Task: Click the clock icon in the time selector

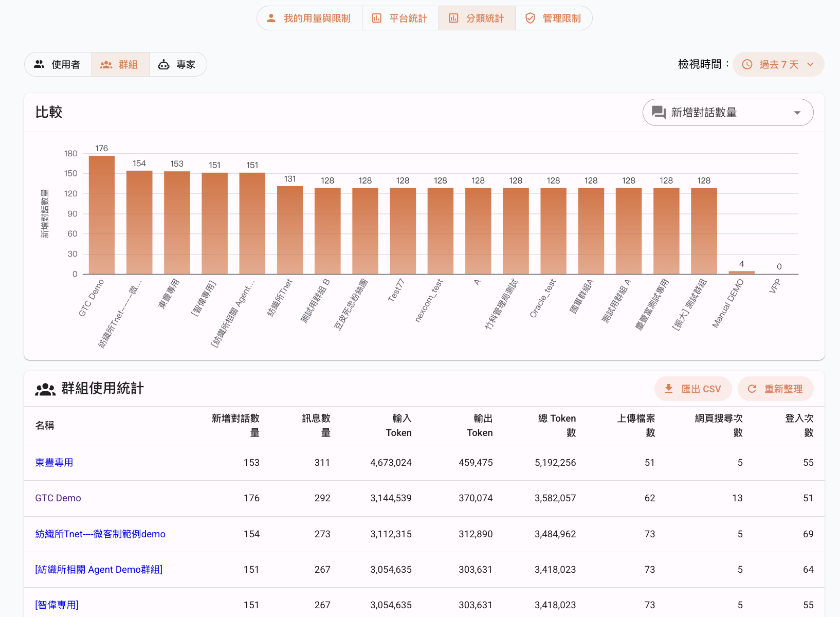Action: click(x=747, y=64)
